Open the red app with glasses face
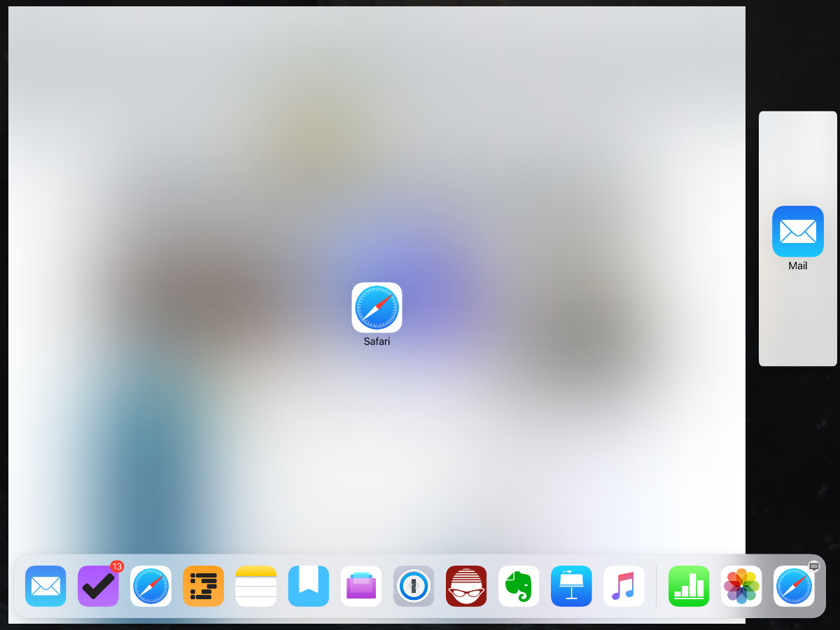840x630 pixels. click(466, 586)
